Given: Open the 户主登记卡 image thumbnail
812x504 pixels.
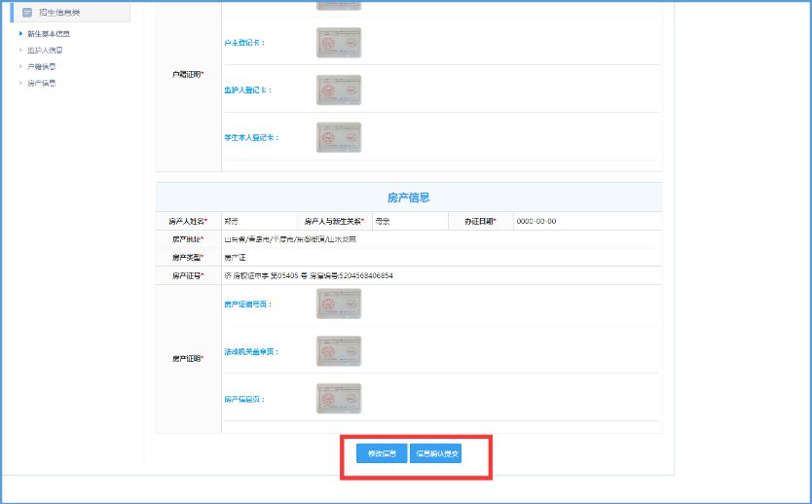Looking at the screenshot, I should (338, 43).
